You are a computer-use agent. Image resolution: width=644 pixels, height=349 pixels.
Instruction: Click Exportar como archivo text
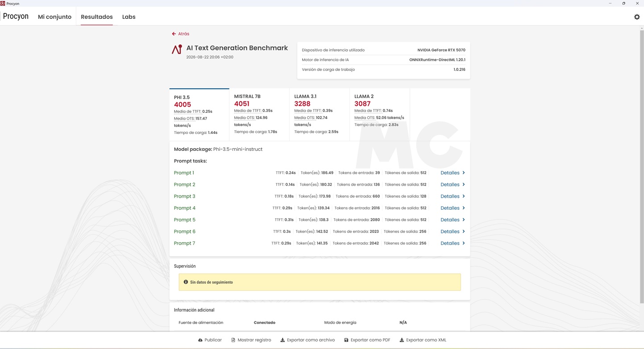coord(311,340)
